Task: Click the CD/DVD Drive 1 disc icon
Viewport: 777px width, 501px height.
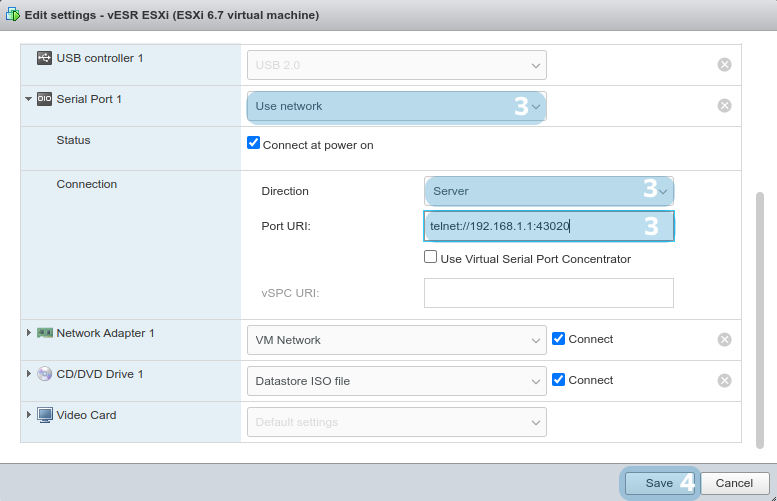Action: [44, 374]
